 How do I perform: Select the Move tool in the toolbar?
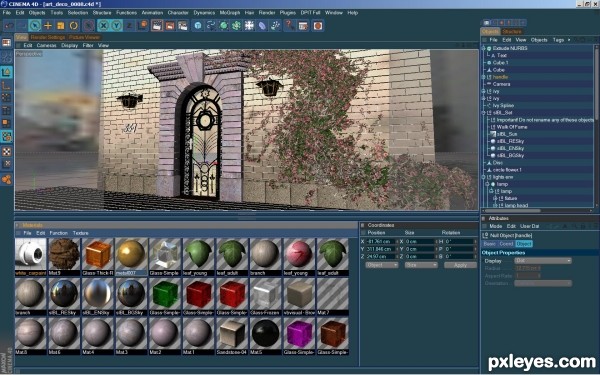48,26
